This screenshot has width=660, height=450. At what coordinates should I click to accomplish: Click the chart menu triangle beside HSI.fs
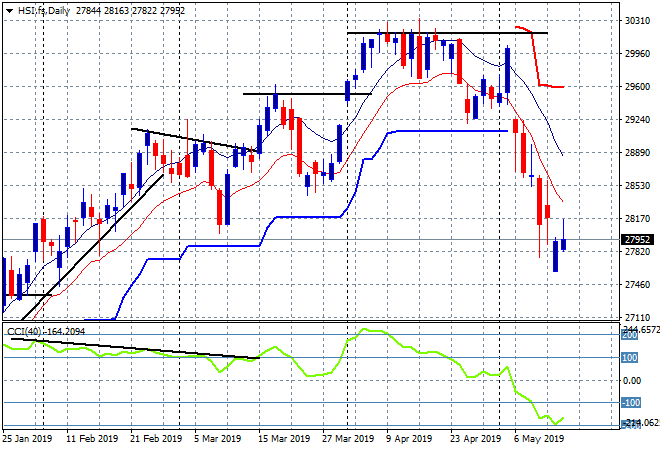pos(9,11)
